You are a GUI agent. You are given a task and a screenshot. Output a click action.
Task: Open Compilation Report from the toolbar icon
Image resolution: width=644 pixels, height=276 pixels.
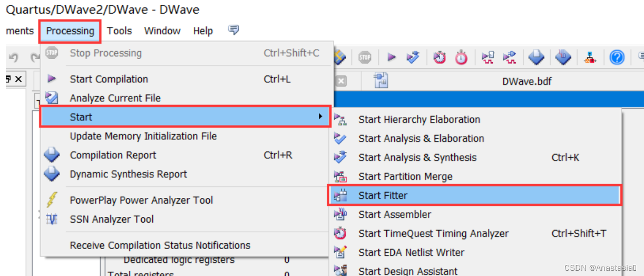point(536,57)
